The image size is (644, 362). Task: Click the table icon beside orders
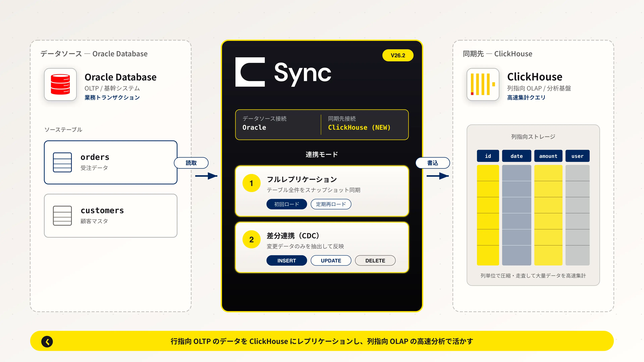coord(62,162)
